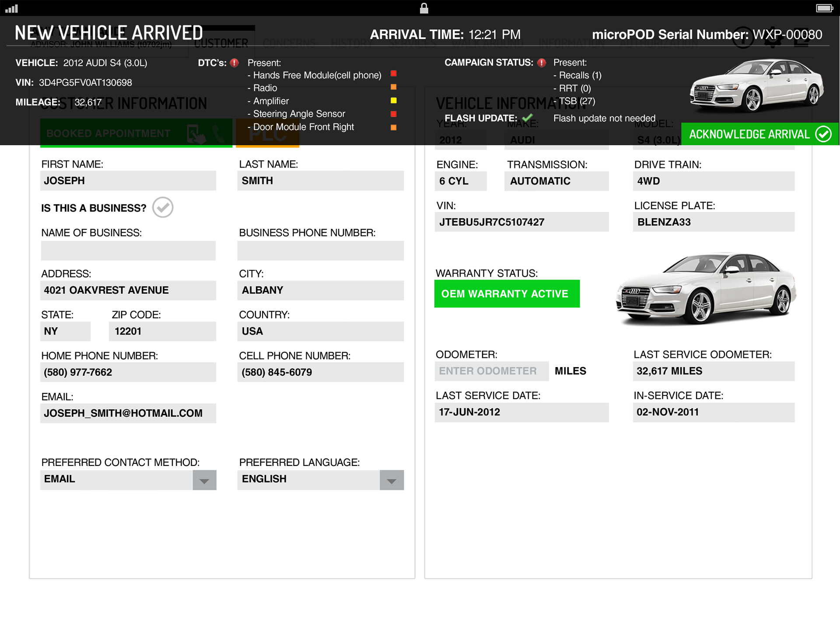Image resolution: width=840 pixels, height=630 pixels.
Task: Click the First Name field with JOSEPH
Action: click(x=128, y=181)
